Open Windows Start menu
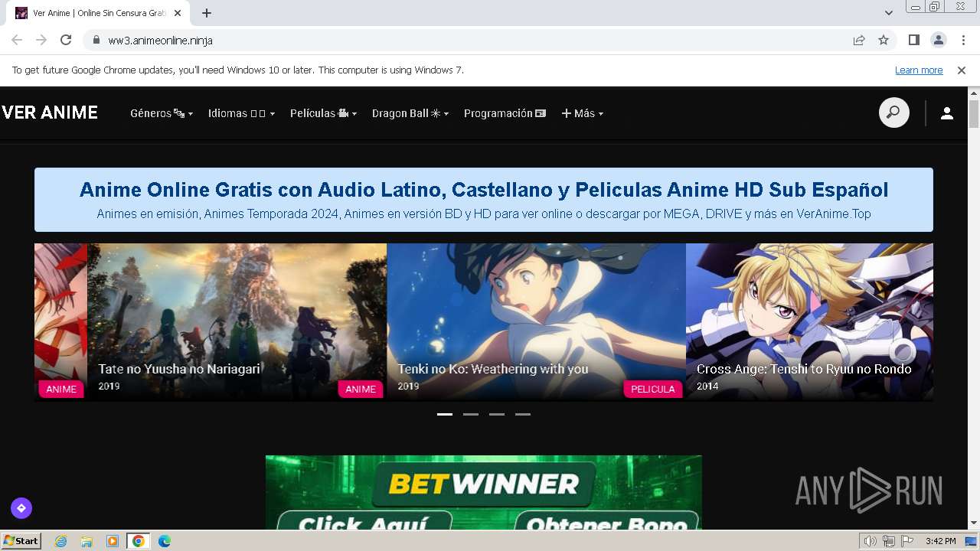Viewport: 980px width, 551px height. coord(21,541)
